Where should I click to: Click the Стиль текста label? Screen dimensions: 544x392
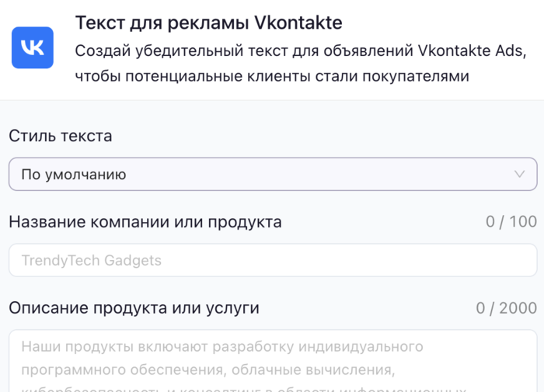[61, 136]
